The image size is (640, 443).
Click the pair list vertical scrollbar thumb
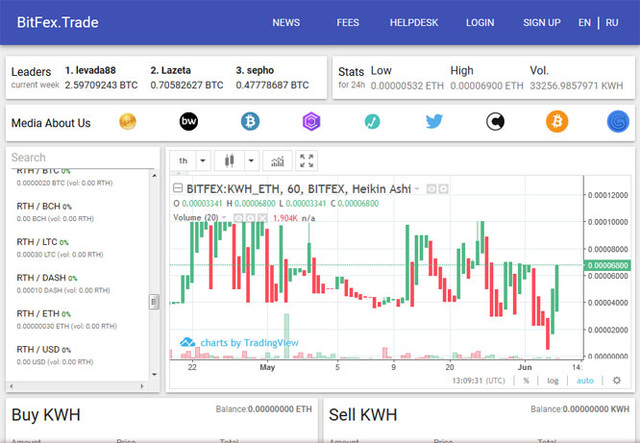point(154,302)
